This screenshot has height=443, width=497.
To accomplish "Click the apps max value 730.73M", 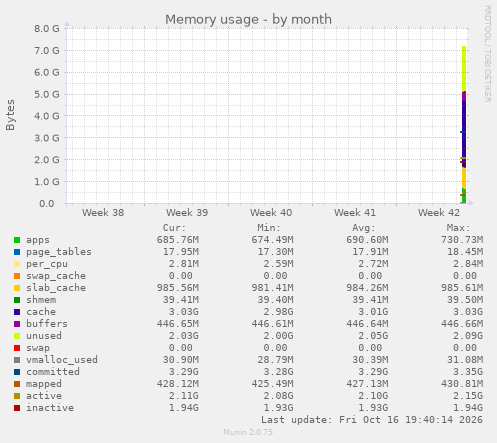I will tap(462, 240).
